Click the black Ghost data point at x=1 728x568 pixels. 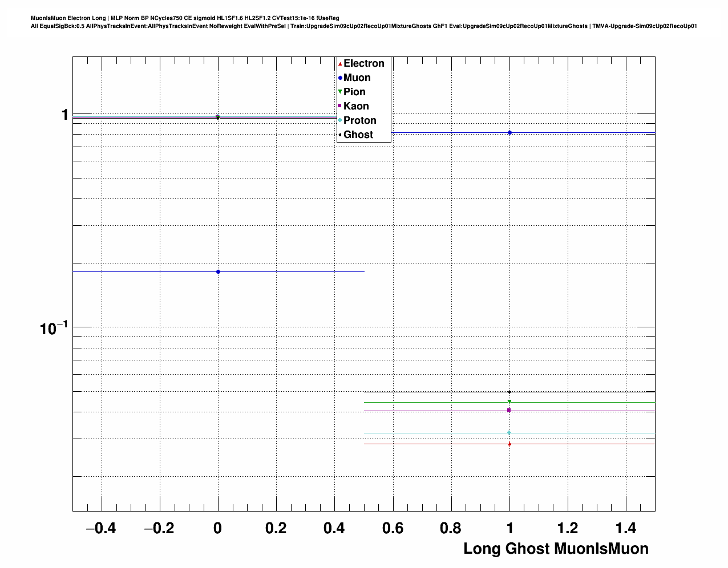pos(509,392)
